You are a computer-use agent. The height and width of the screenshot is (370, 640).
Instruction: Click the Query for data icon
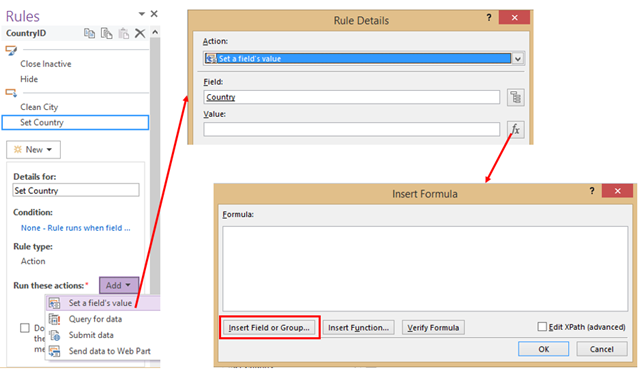click(54, 319)
